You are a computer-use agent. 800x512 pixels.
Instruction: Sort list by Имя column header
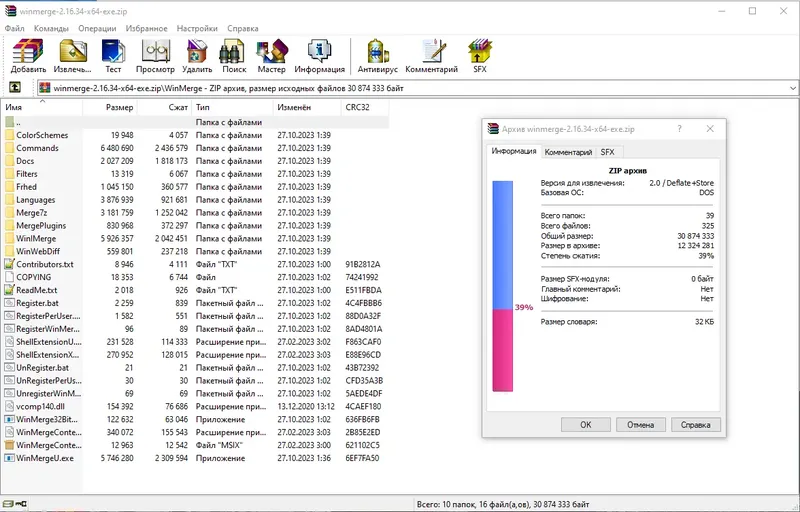[42, 107]
